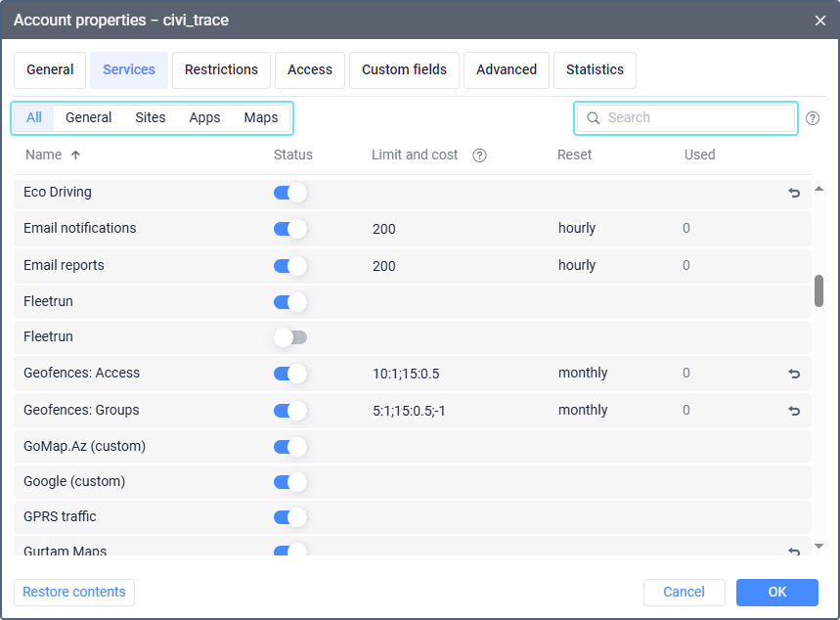Click the sort arrow beside the Name column
This screenshot has width=840, height=620.
coord(76,155)
